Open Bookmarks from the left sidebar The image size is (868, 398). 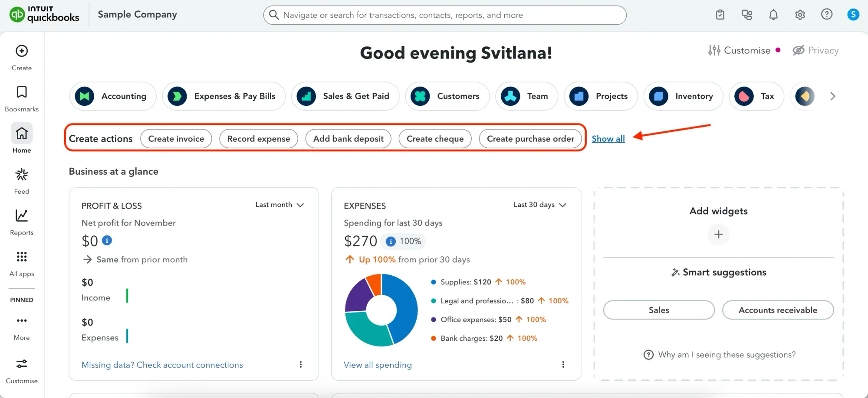point(22,92)
